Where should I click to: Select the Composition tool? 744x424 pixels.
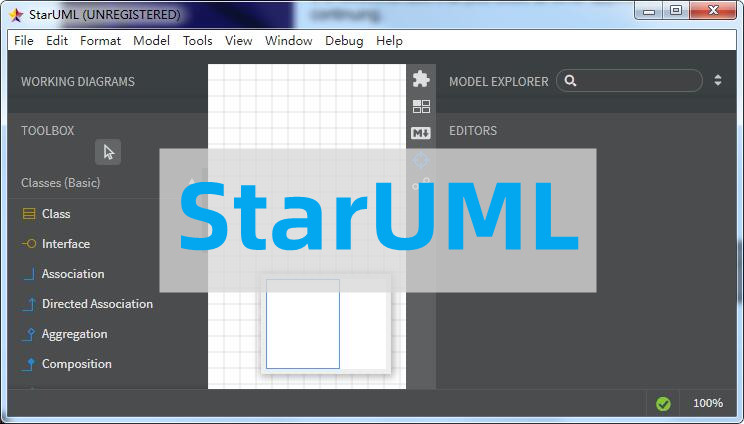tap(76, 364)
